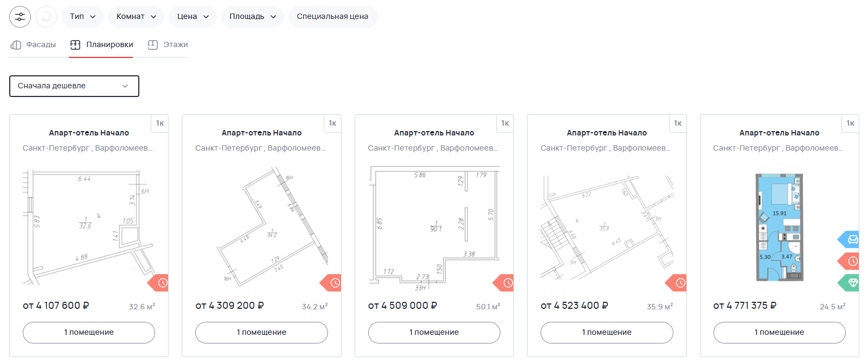Viewport: 868px width, 363px height.
Task: Expand the Тип filter dropdown
Action: pyautogui.click(x=82, y=17)
